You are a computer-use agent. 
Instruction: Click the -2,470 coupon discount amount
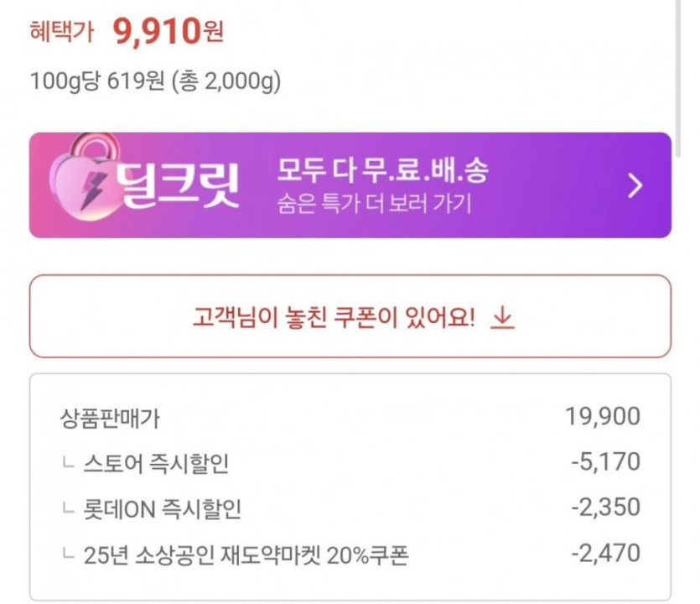(605, 553)
